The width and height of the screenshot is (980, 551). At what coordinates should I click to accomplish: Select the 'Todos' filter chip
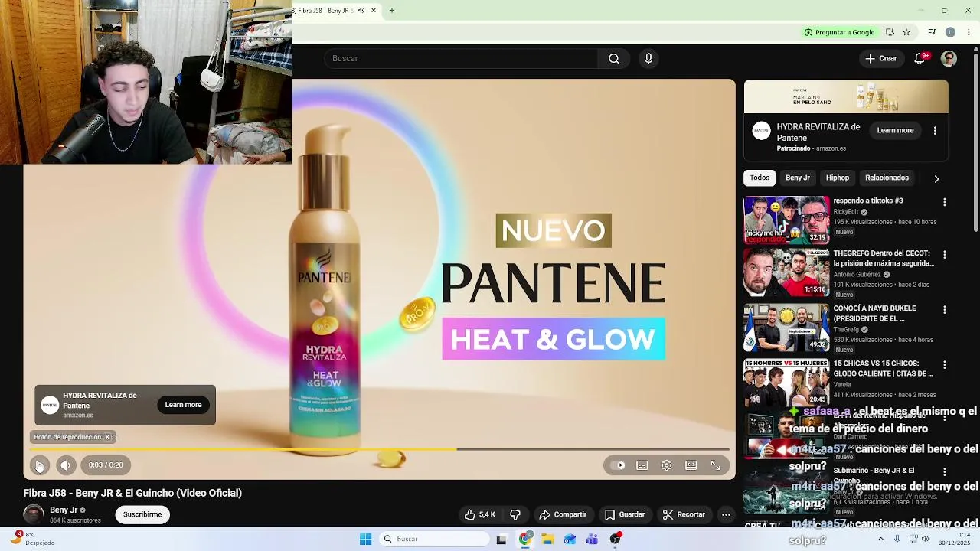[x=759, y=178]
